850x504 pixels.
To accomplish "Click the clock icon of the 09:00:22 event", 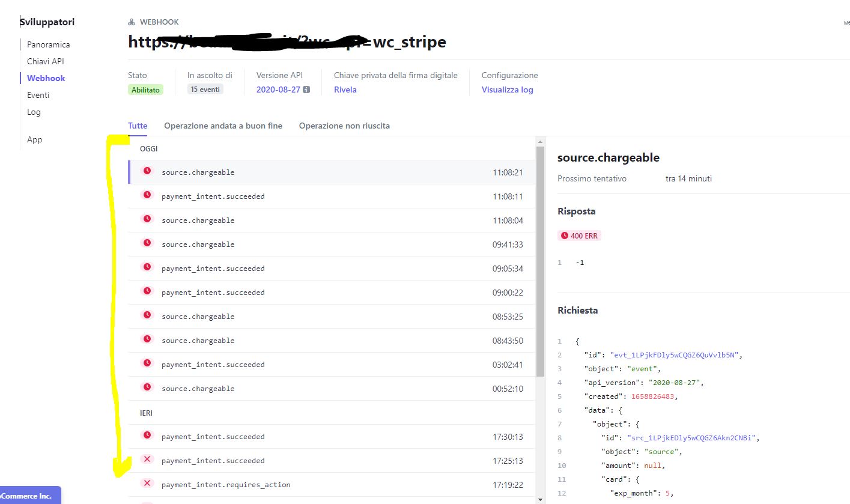I will coord(147,291).
